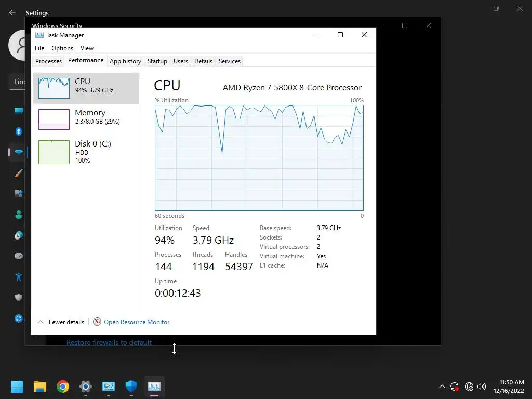This screenshot has width=532, height=399.
Task: Open Accessibility figure icon in Settings sidebar
Action: (x=19, y=277)
